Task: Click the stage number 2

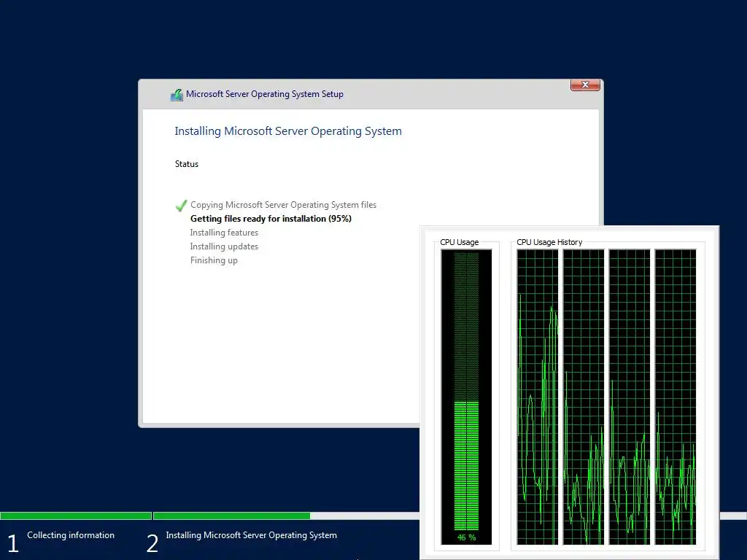Action: pos(152,543)
